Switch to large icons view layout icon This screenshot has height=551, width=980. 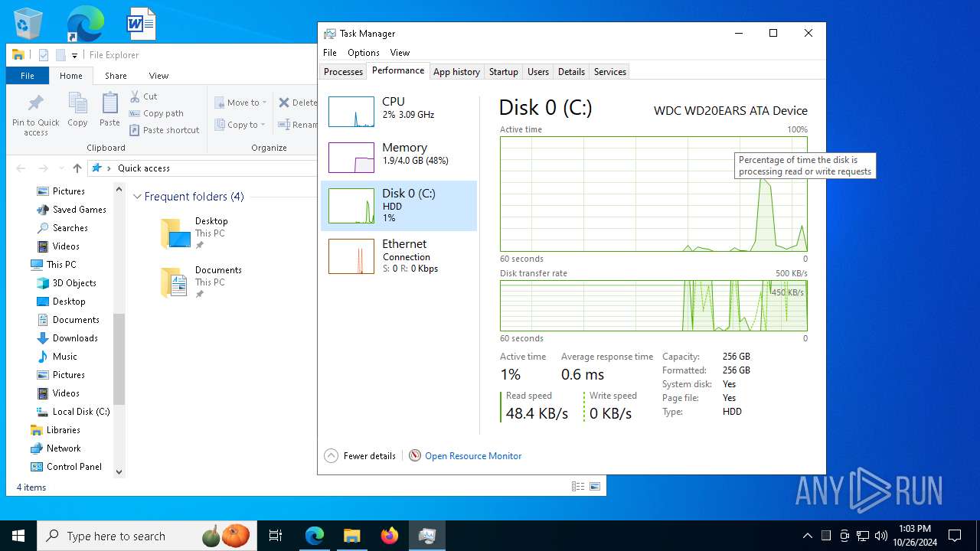click(595, 487)
